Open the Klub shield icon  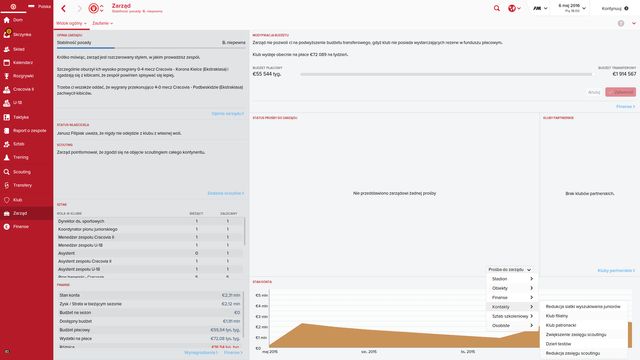[x=7, y=200]
